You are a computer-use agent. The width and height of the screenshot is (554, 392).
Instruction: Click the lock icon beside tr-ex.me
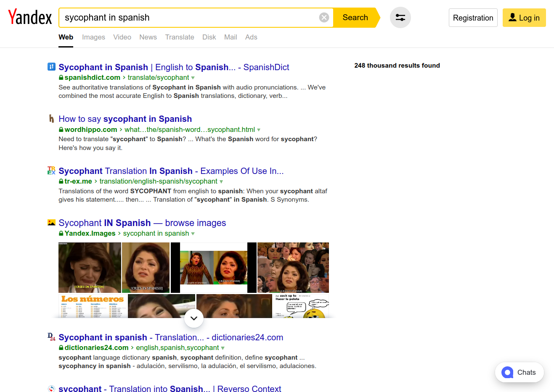[61, 182]
